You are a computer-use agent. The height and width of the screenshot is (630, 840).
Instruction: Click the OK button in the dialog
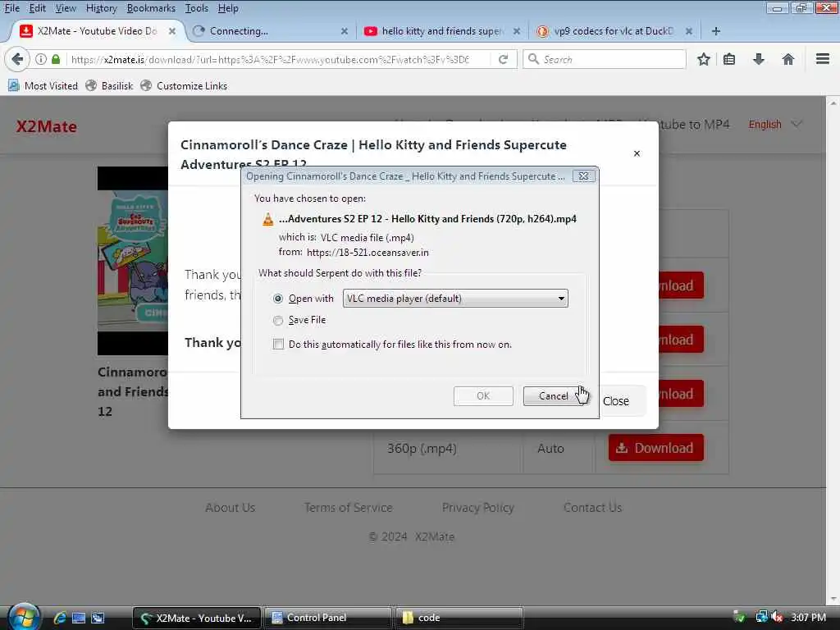pos(483,396)
